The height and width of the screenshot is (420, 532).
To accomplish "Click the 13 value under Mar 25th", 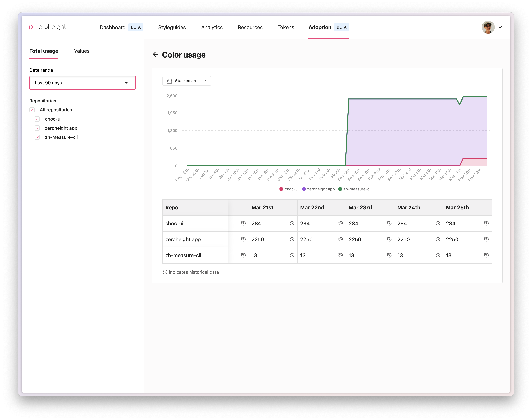I will [x=448, y=255].
